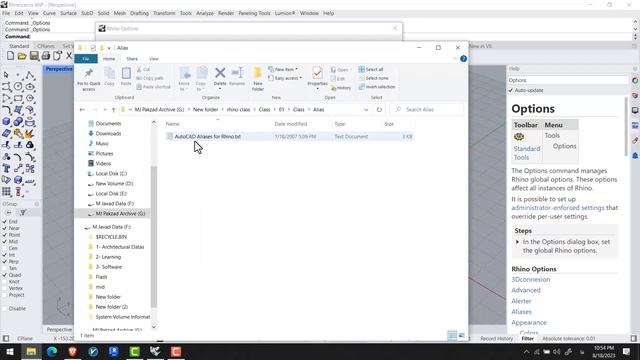640x360 pixels.
Task: Expand address bar history dropdown arrow
Action: click(366, 109)
